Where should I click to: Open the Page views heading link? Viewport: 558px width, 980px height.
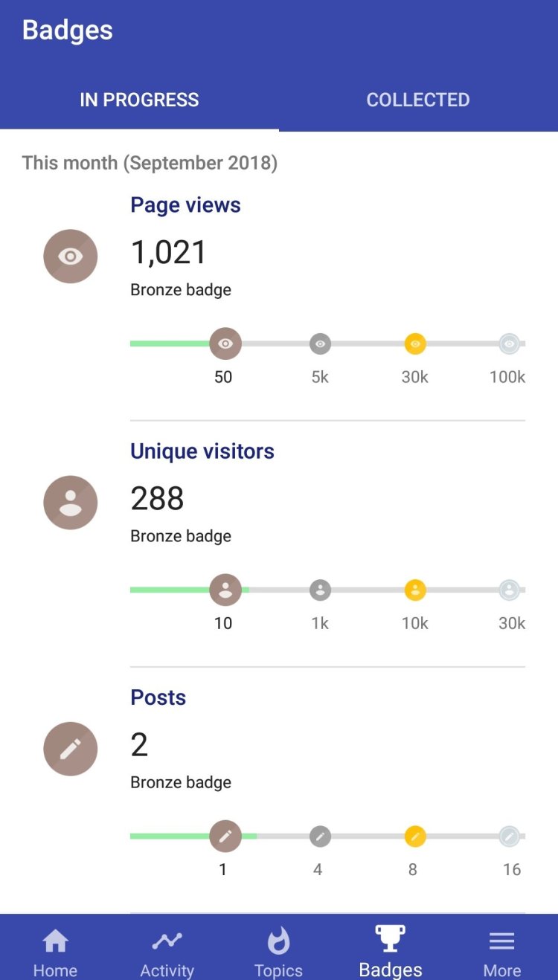tap(185, 205)
